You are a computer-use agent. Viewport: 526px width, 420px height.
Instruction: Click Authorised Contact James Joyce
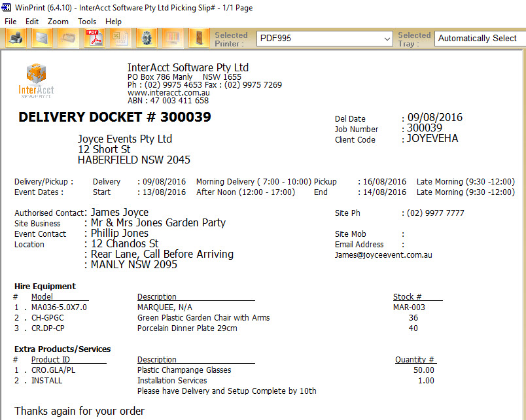click(x=120, y=213)
